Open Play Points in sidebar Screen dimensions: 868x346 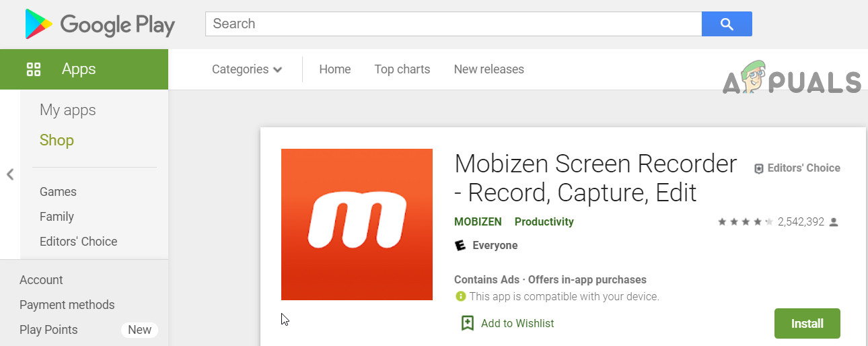[x=48, y=330]
